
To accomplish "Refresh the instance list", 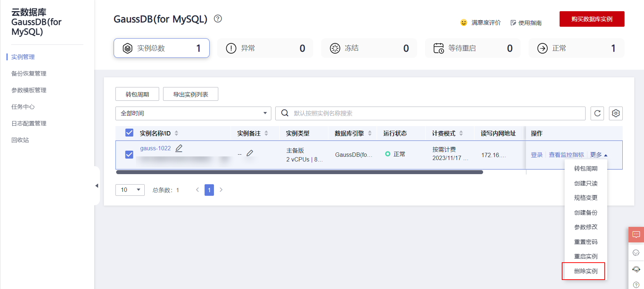I will click(x=597, y=113).
